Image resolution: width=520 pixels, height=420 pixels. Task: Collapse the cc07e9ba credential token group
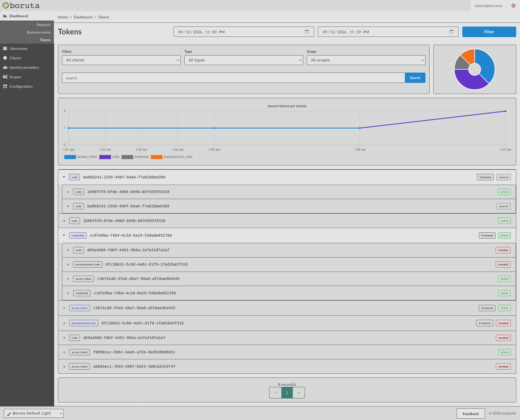pyautogui.click(x=64, y=235)
